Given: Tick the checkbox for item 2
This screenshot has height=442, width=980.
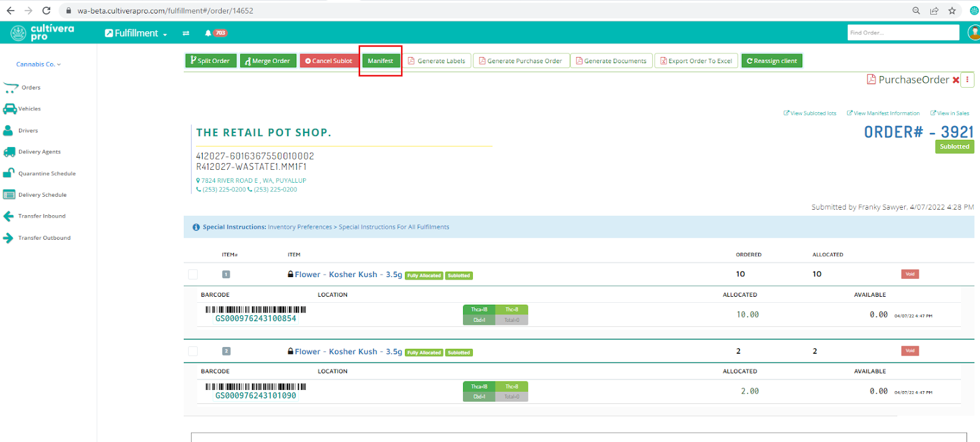Looking at the screenshot, I should (193, 351).
